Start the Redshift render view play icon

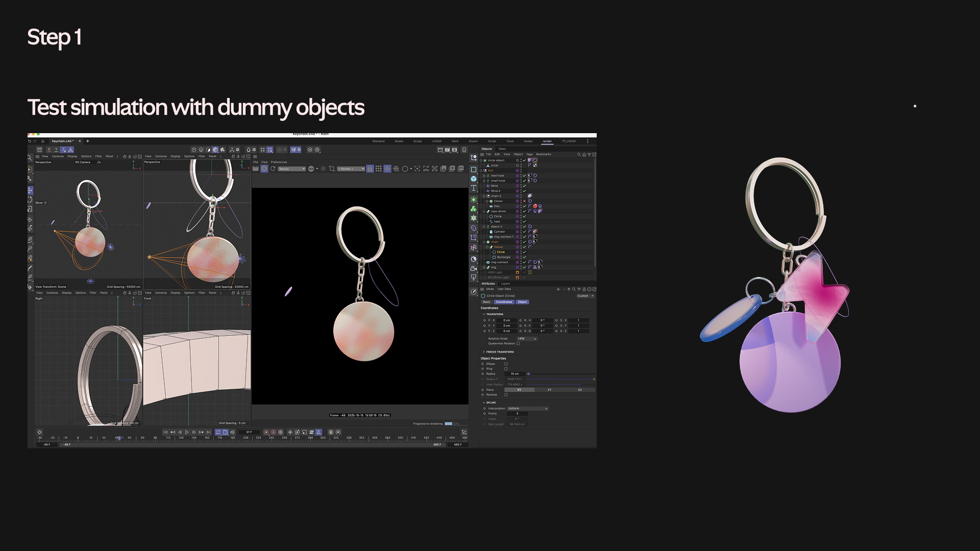(264, 169)
